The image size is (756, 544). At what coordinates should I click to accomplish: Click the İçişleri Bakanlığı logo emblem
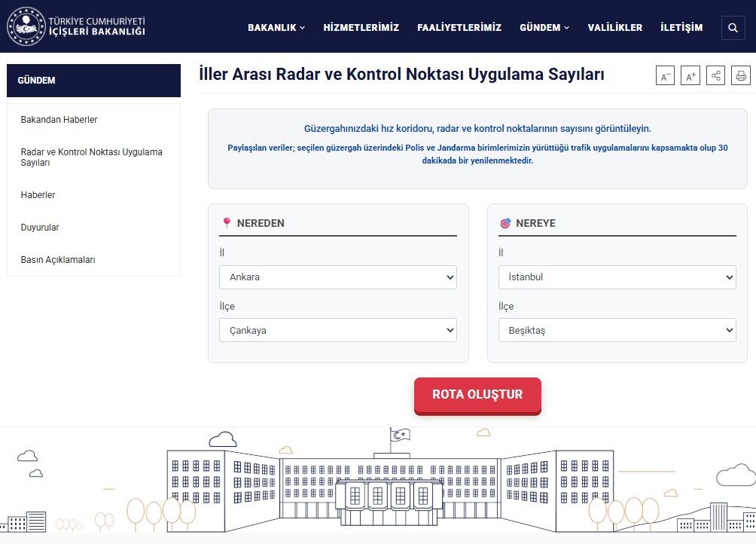(x=26, y=26)
